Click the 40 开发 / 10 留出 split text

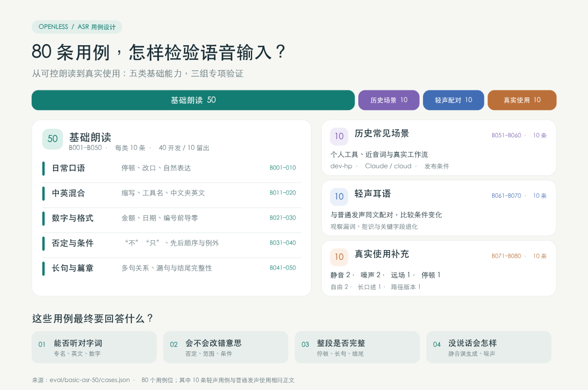tap(184, 148)
